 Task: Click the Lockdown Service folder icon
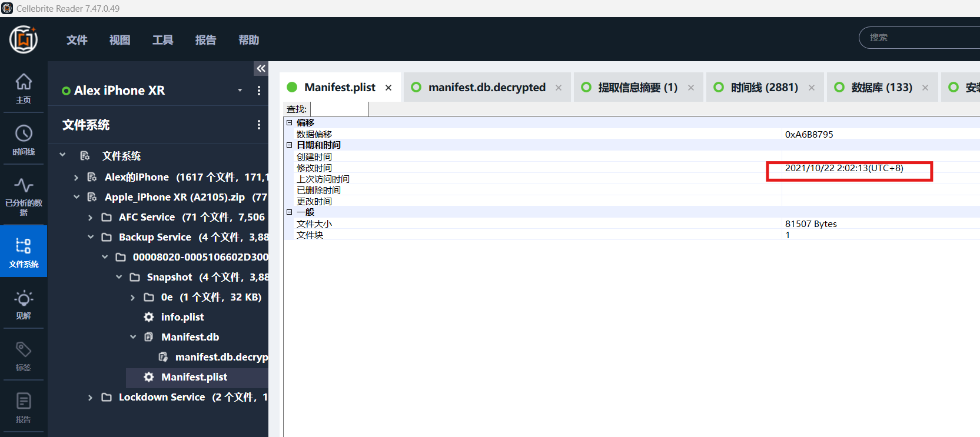tap(107, 397)
